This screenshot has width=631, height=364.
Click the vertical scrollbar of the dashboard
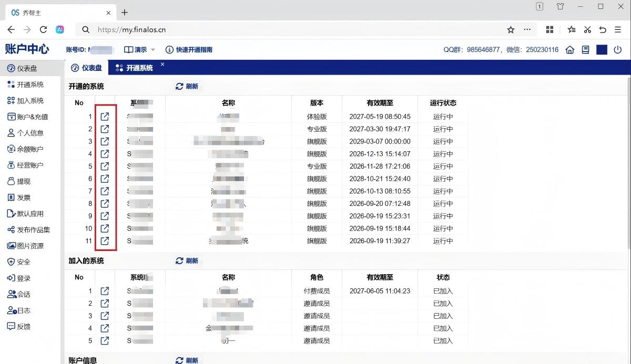coord(628,163)
